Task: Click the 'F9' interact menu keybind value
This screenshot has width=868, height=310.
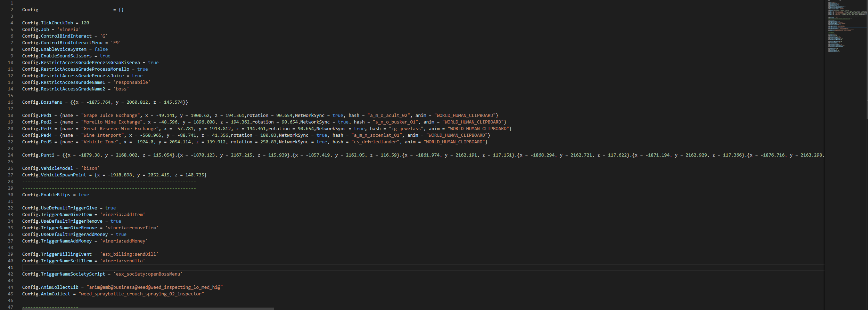Action: click(x=116, y=43)
